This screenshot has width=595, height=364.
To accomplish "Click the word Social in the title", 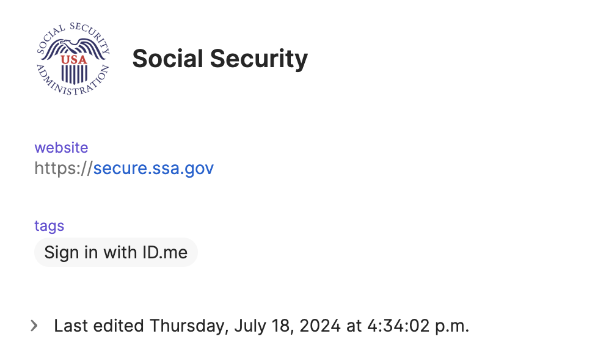I will point(167,59).
